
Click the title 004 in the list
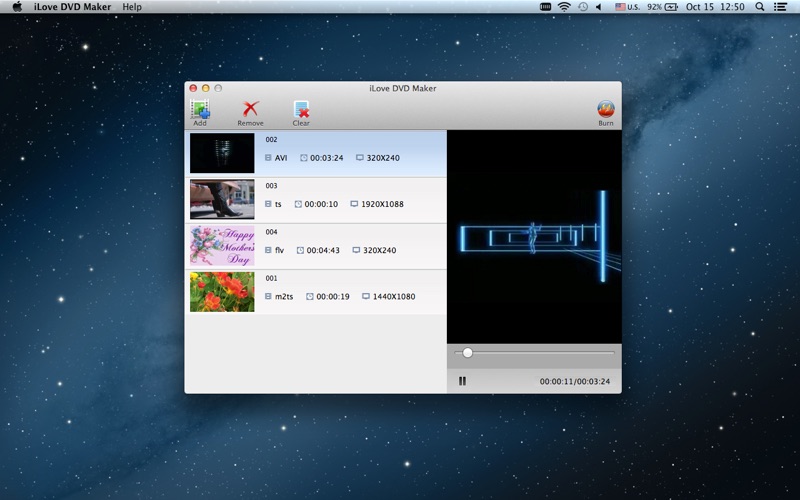click(271, 232)
